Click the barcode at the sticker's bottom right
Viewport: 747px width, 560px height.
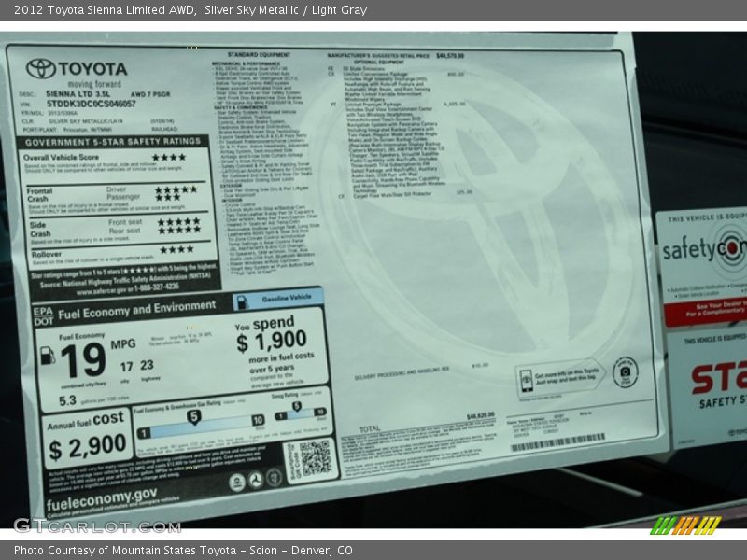pos(557,442)
